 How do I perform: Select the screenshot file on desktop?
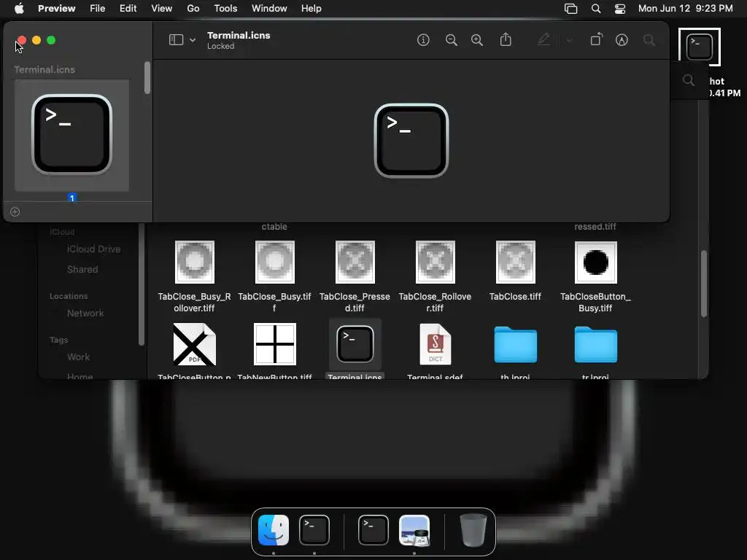700,47
